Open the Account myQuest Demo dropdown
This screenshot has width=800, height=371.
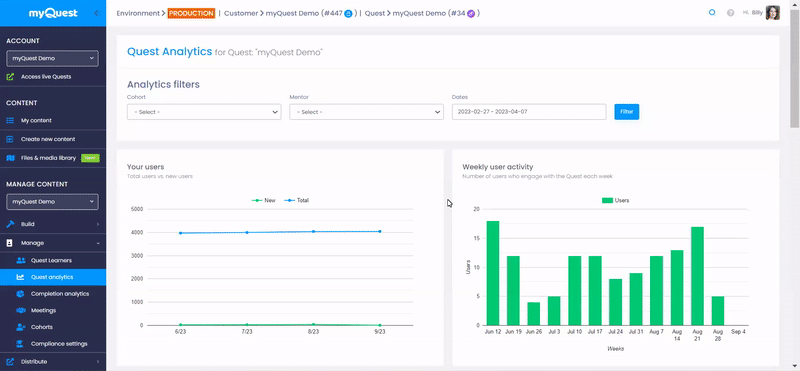coord(53,58)
